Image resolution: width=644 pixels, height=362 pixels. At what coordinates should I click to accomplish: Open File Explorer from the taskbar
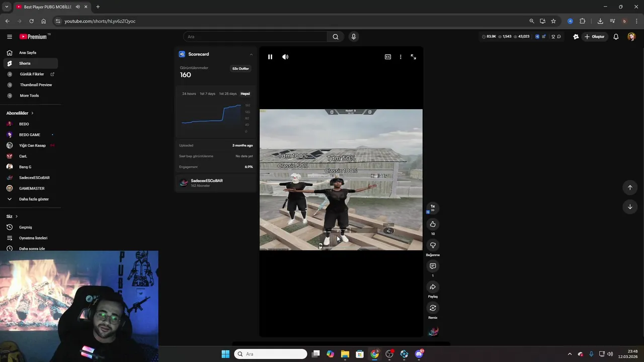[x=345, y=354]
